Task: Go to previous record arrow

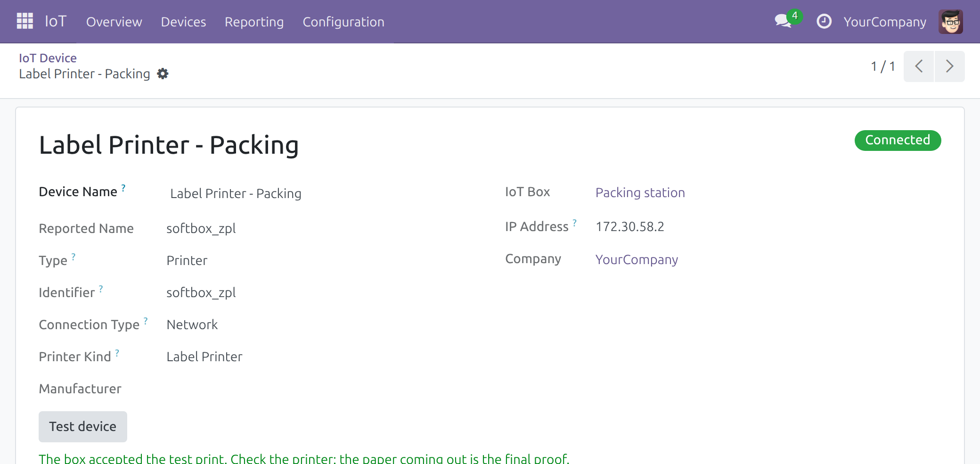Action: pyautogui.click(x=919, y=66)
